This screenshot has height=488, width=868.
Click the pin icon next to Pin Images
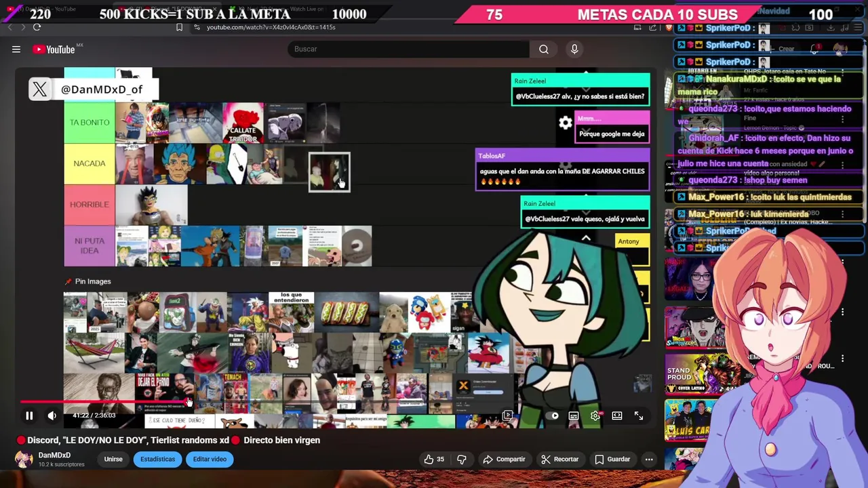68,281
